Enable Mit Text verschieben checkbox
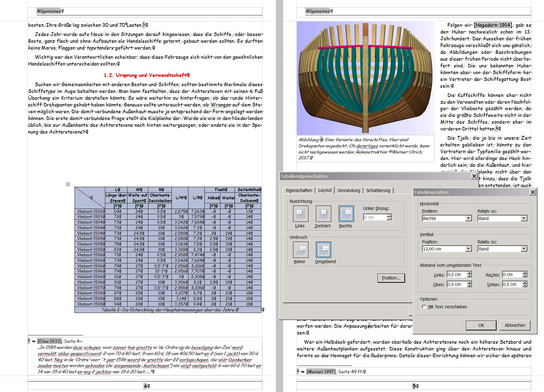The height and width of the screenshot is (392, 544). (424, 307)
